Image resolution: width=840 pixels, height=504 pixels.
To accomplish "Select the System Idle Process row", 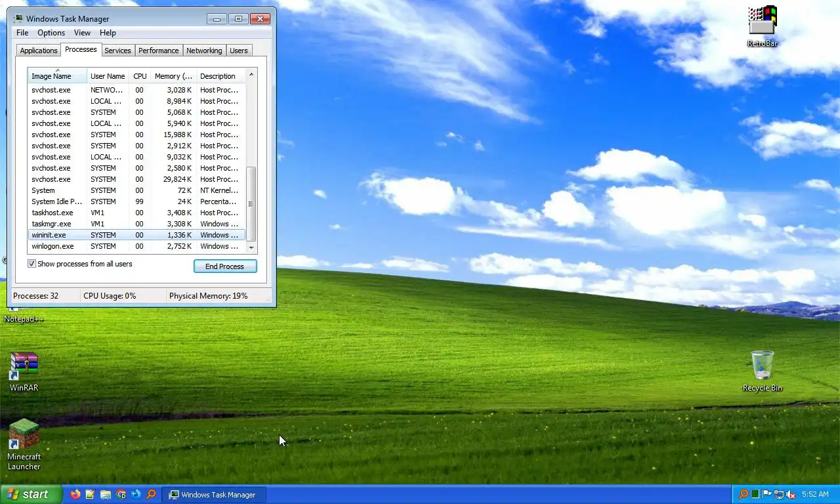I will click(136, 201).
